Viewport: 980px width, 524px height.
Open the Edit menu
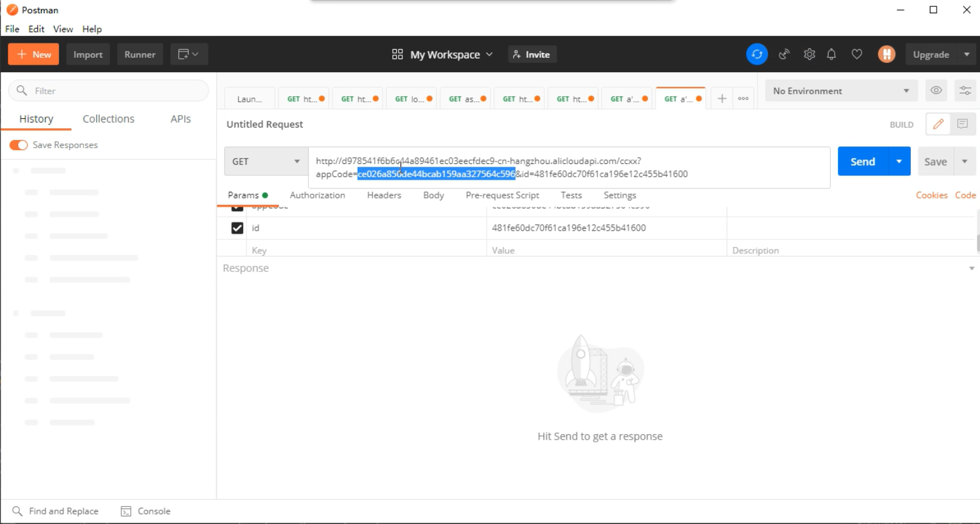36,29
